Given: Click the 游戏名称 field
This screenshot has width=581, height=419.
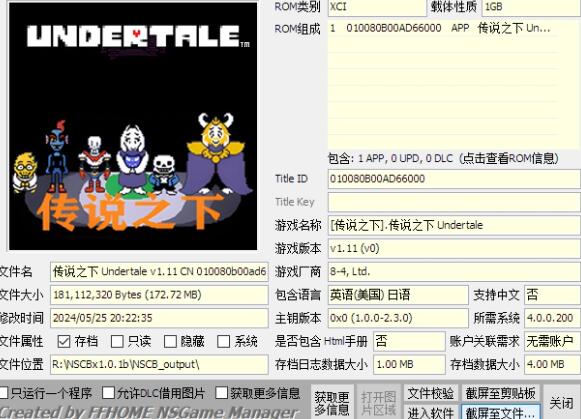Looking at the screenshot, I should tap(454, 225).
